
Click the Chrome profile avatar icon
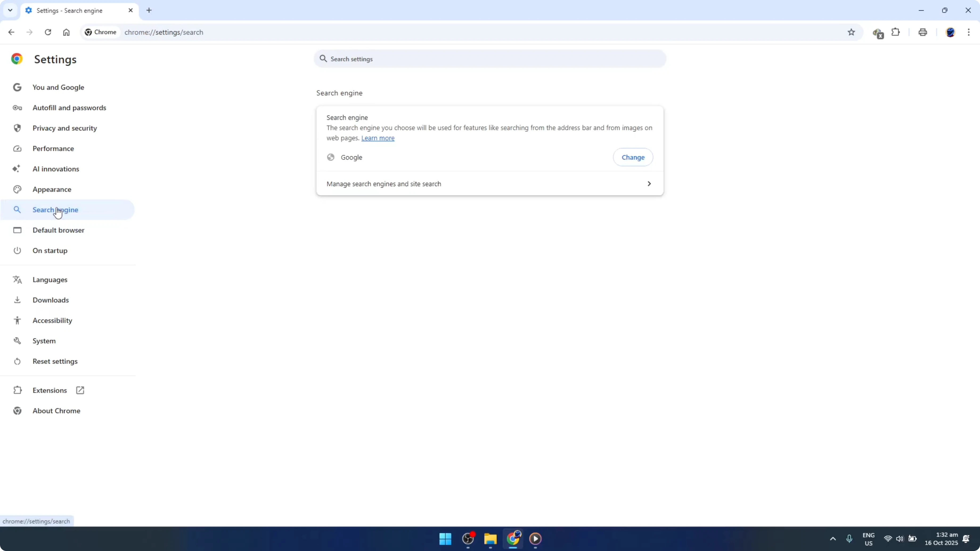951,32
